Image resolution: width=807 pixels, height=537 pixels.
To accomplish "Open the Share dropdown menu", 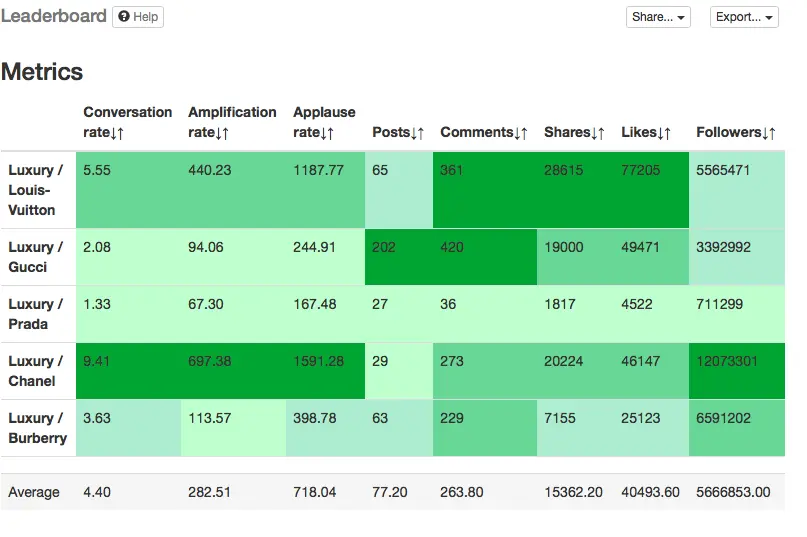I will tap(657, 17).
